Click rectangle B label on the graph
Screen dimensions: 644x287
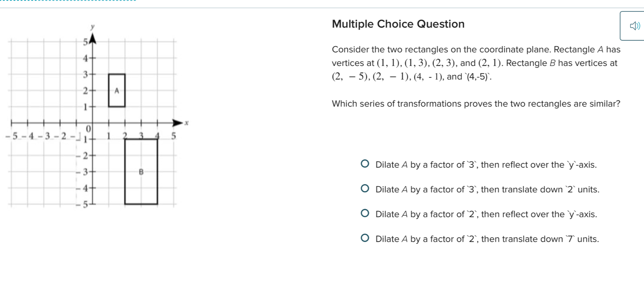click(141, 172)
